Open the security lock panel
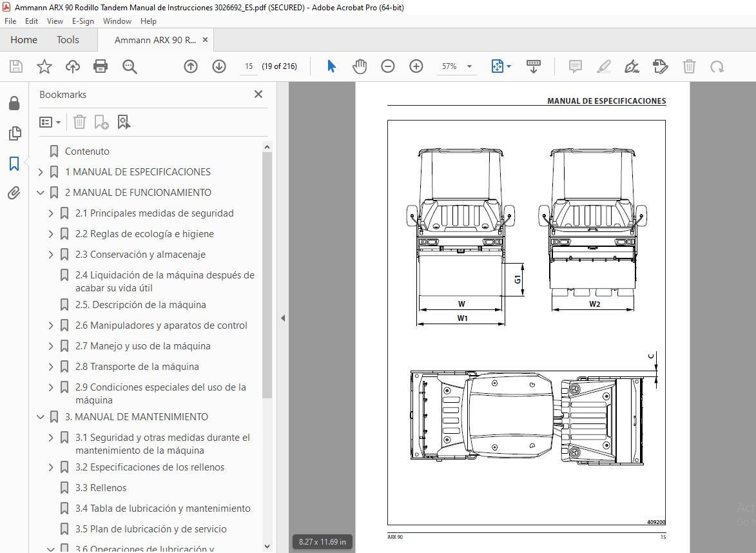Screen dimensions: 756x553 pos(14,103)
